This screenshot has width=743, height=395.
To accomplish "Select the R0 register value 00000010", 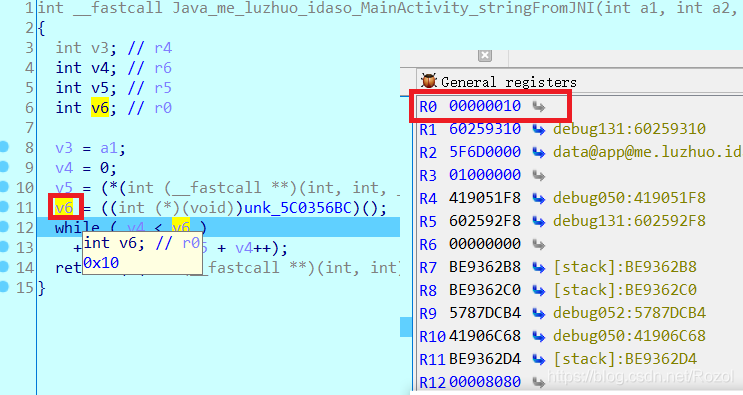I will point(485,106).
